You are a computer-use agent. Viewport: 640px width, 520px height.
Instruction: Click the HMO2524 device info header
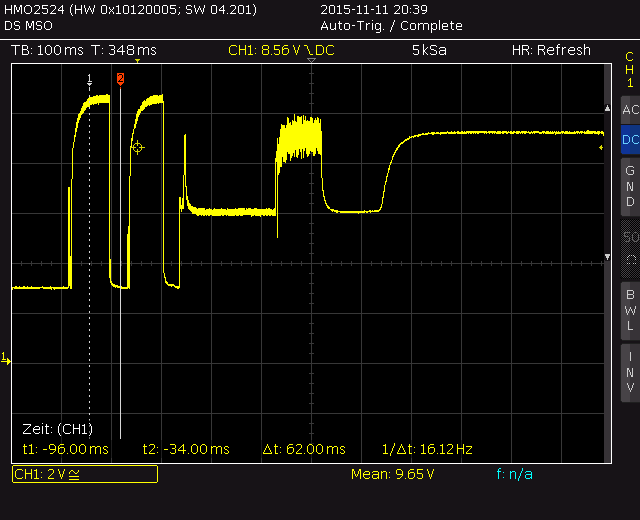click(x=130, y=9)
